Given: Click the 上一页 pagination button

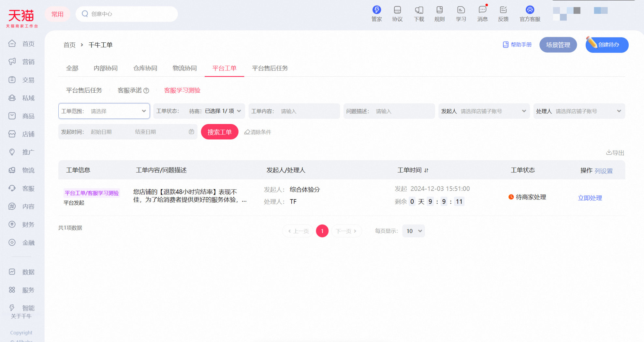Looking at the screenshot, I should (298, 231).
